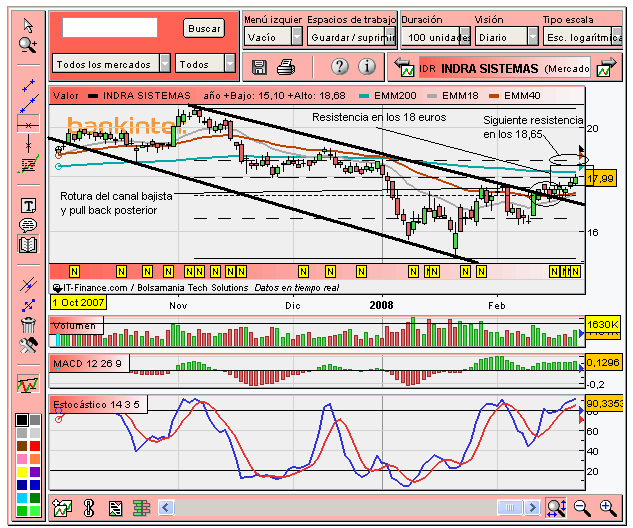The width and height of the screenshot is (633, 528).
Task: Click the Volumen indicator label
Action: (76, 325)
